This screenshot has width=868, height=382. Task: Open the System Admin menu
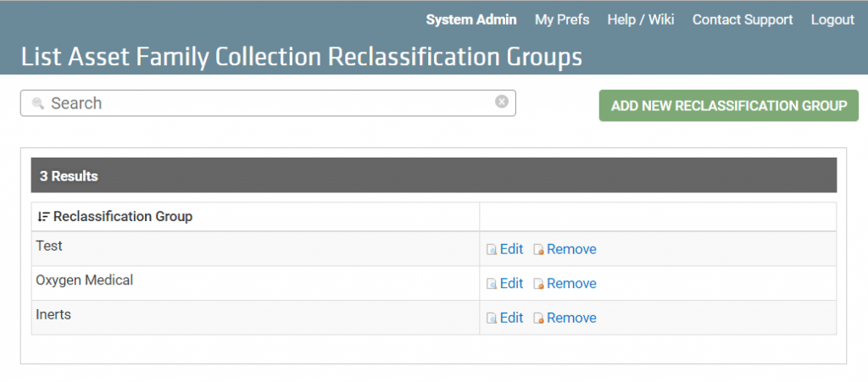471,19
